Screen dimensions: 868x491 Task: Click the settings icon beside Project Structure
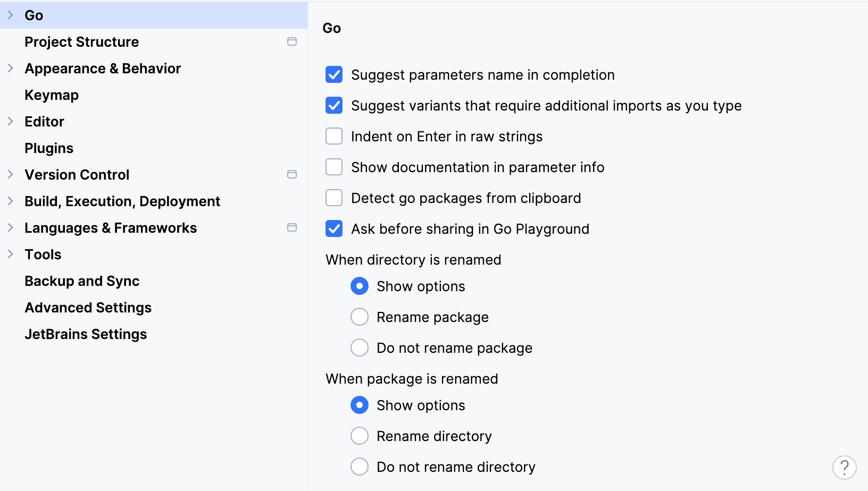pyautogui.click(x=292, y=41)
